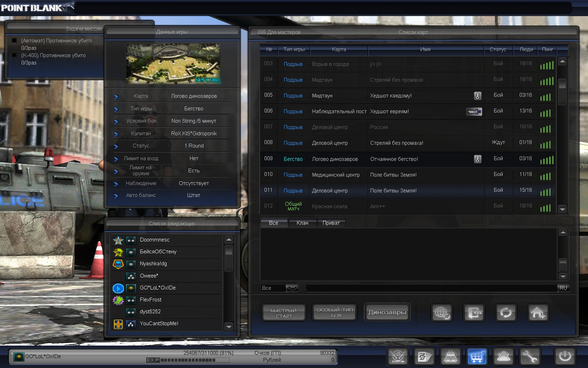The image size is (588, 368).
Task: Open the PB mission cards icon
Action: (x=424, y=357)
